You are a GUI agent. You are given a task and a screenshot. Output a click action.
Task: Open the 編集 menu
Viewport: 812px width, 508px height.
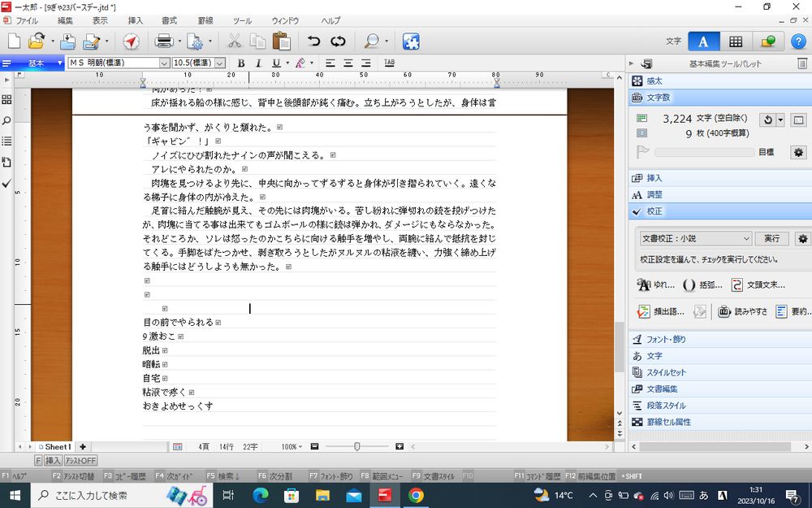[x=65, y=21]
